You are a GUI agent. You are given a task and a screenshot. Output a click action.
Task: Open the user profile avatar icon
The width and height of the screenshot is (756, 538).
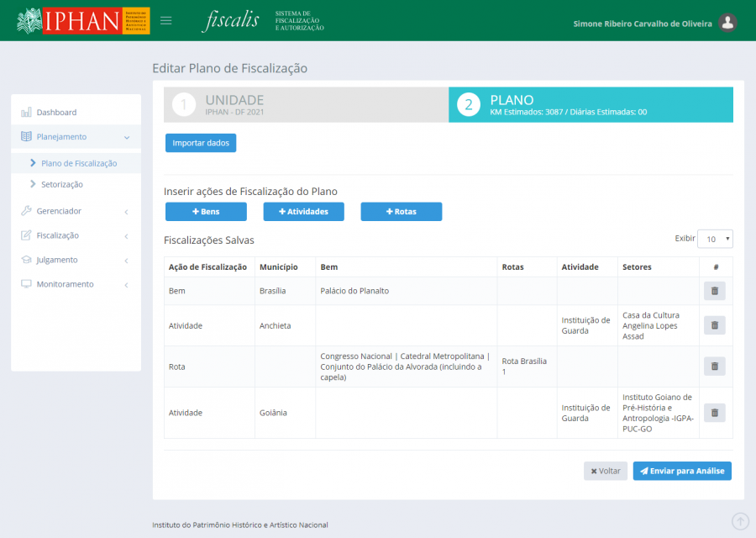728,23
